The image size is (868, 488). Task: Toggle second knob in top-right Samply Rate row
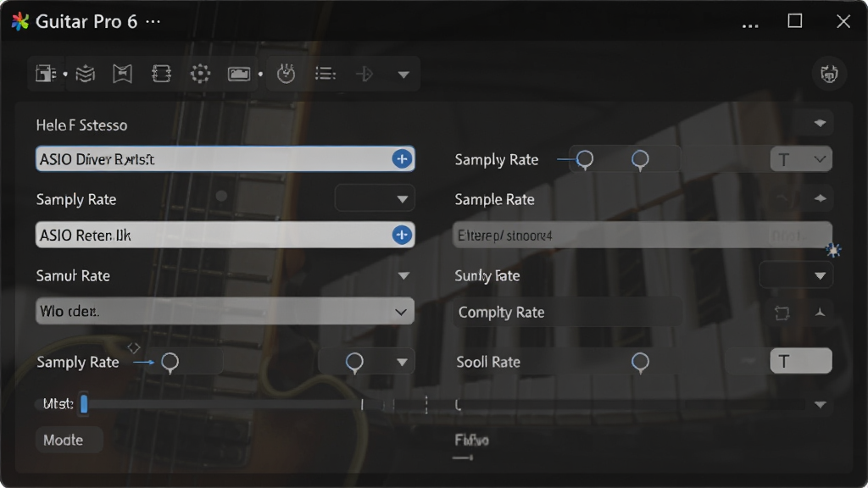pos(640,160)
